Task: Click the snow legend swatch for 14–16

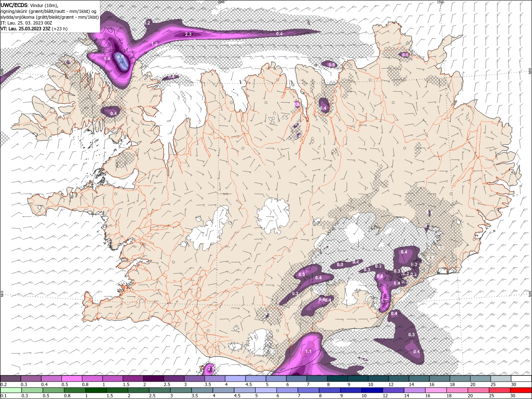Action: [x=419, y=379]
